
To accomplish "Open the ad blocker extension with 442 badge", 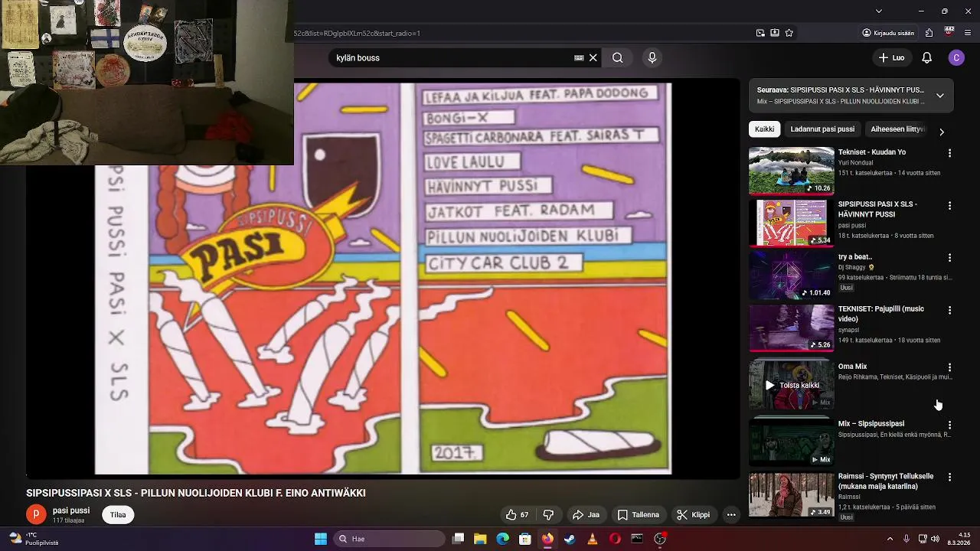I will (x=949, y=32).
